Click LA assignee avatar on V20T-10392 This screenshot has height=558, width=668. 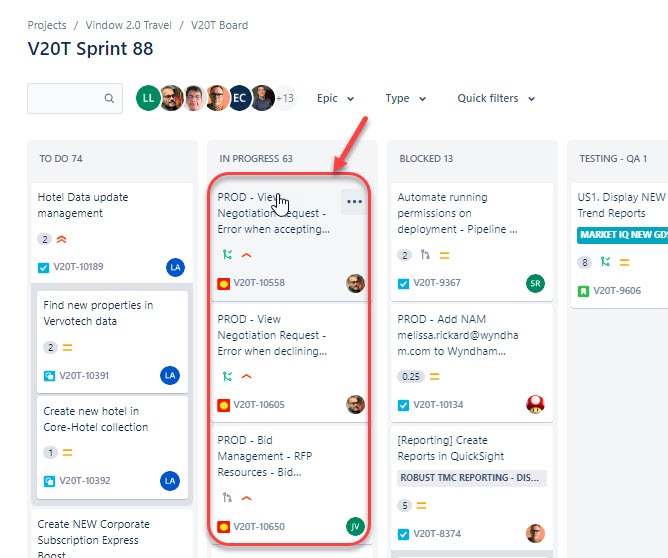tap(170, 481)
